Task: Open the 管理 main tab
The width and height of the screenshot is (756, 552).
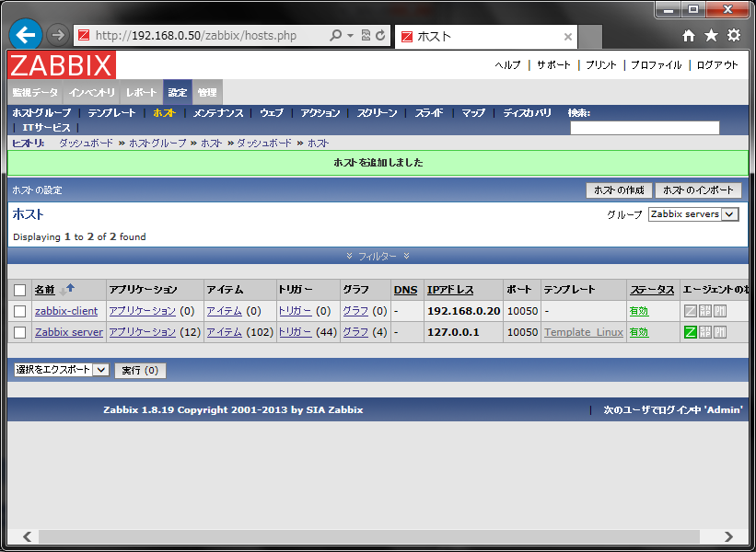Action: (207, 93)
